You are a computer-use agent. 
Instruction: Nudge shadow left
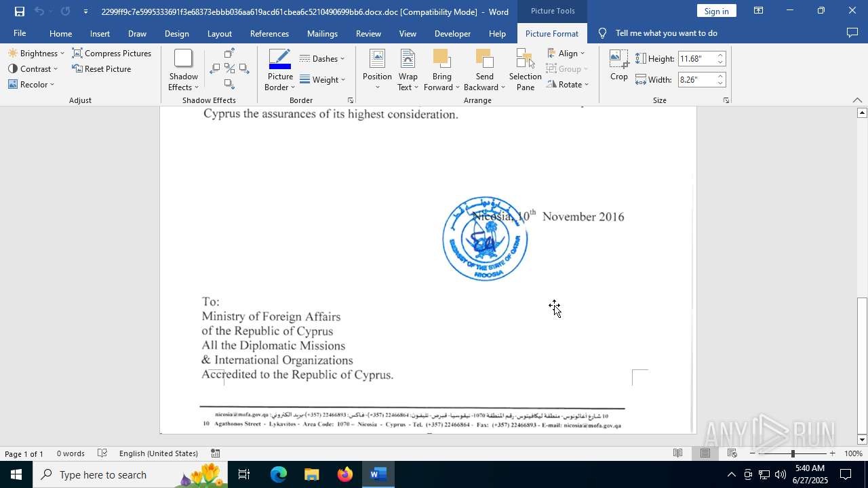215,68
